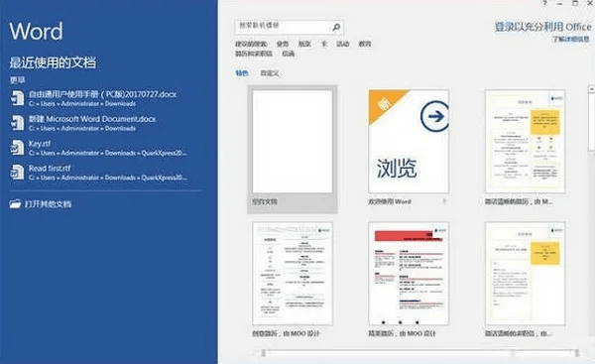Select the red-header resume template by MOO
The height and width of the screenshot is (364, 595).
409,274
